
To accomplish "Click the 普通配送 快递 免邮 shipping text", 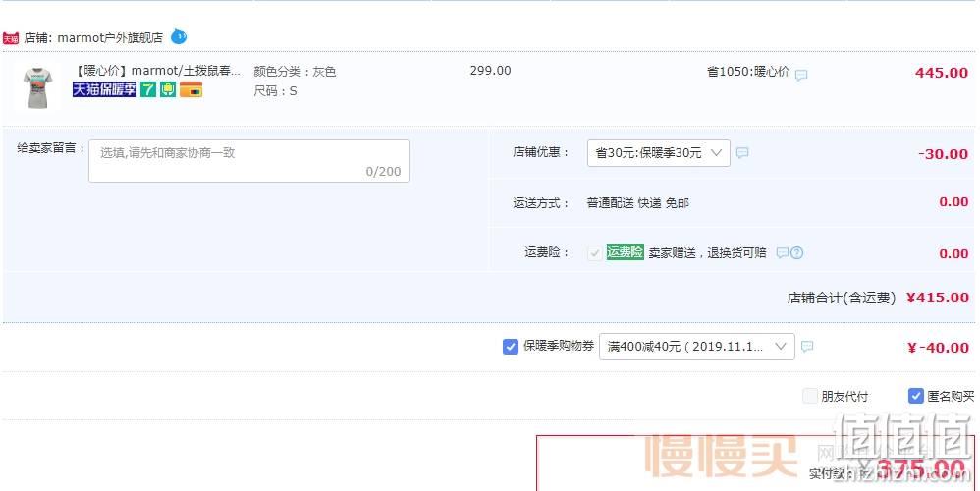I will tap(638, 203).
